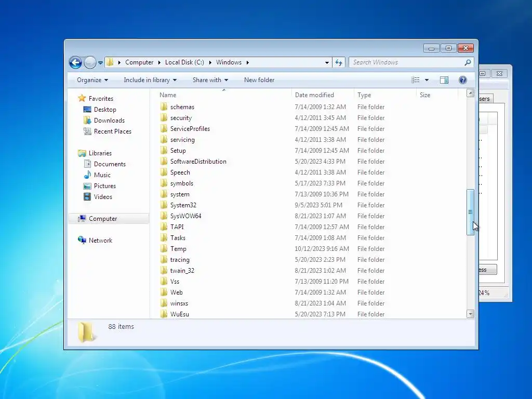This screenshot has height=399, width=532.
Task: Click Local Disk (C:) breadcrumb
Action: pyautogui.click(x=184, y=62)
